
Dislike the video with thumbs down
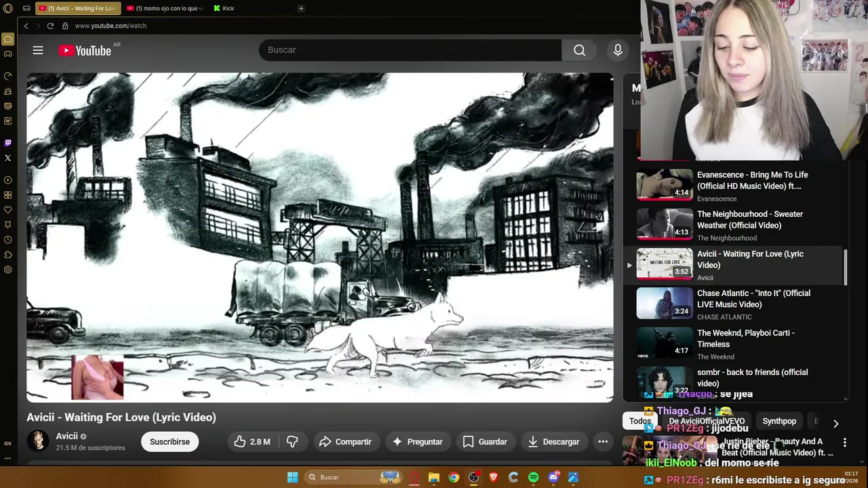(292, 442)
